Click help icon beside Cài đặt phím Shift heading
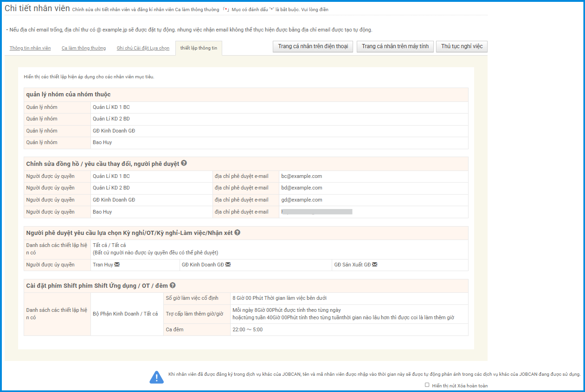 173,285
